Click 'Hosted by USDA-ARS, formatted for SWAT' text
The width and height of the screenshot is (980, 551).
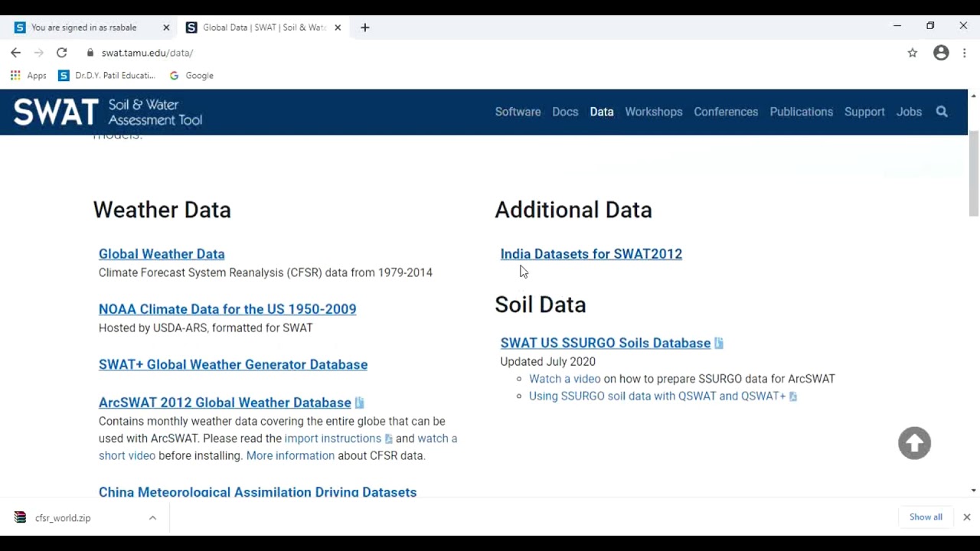[x=206, y=328]
